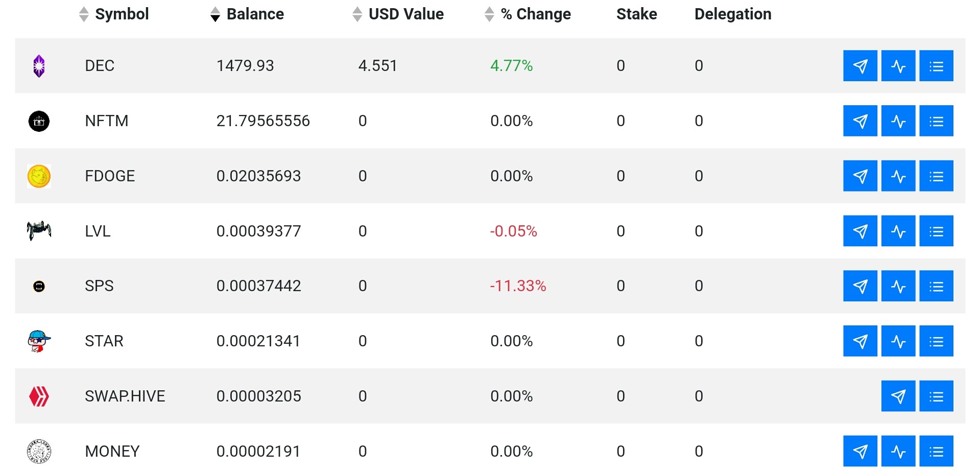980x471 pixels.
Task: Click the Delegation column header
Action: [733, 14]
